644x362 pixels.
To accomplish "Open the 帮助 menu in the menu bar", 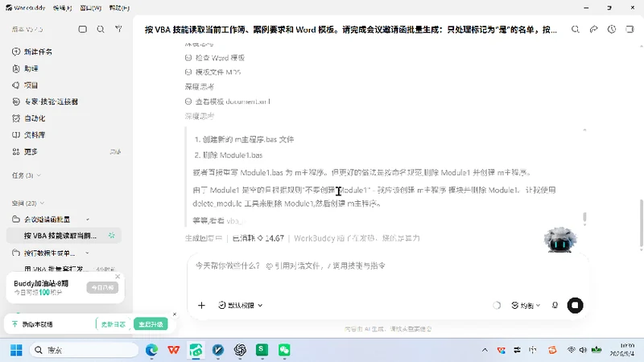I will [119, 8].
